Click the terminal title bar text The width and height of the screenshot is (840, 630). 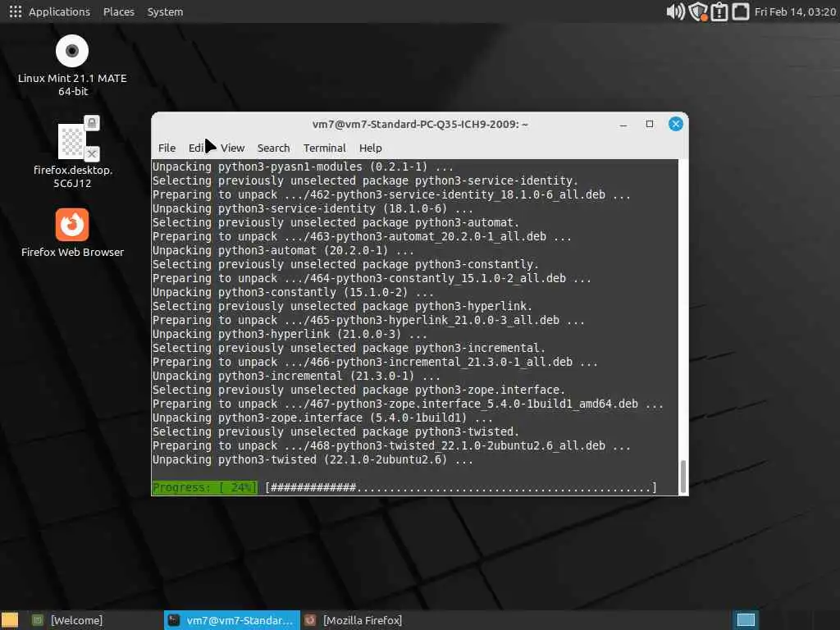pyautogui.click(x=420, y=125)
